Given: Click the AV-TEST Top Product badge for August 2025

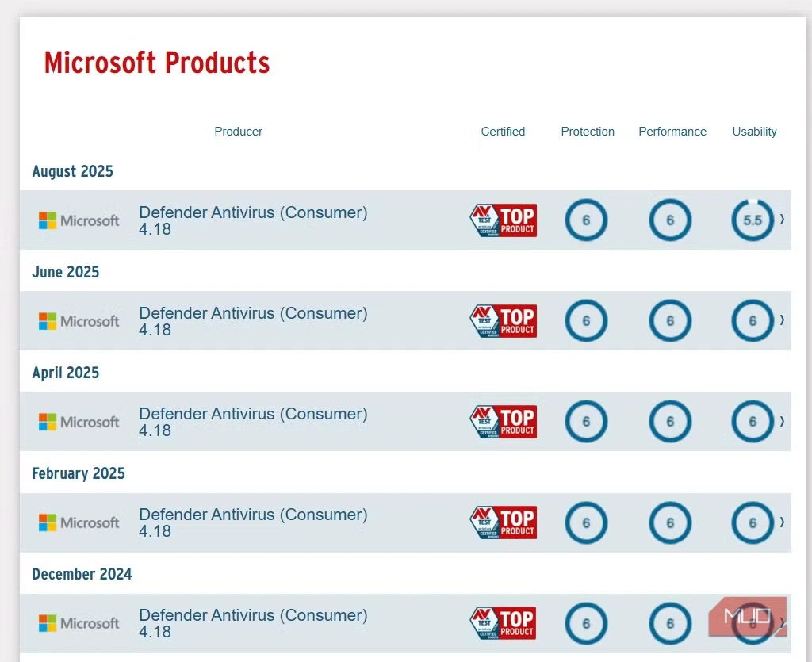Looking at the screenshot, I should (x=504, y=220).
